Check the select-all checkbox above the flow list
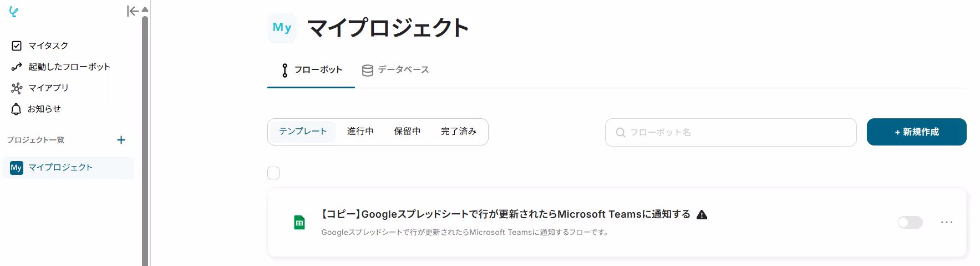Viewport: 980px width, 266px height. coord(273,173)
